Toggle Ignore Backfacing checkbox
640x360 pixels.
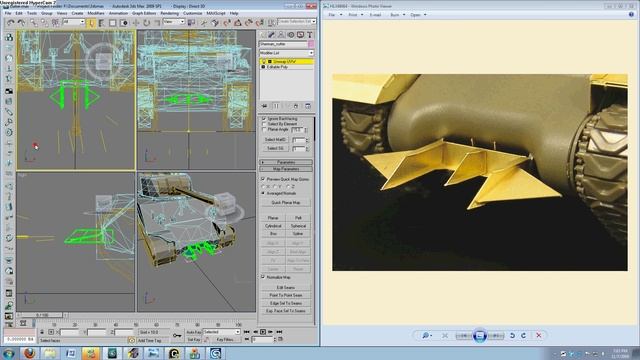[264, 118]
